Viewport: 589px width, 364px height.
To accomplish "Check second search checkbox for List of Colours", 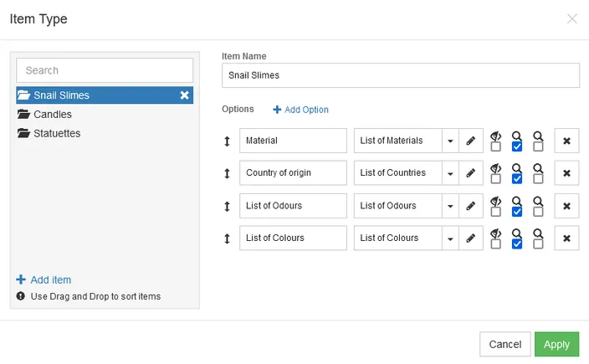I will [538, 244].
